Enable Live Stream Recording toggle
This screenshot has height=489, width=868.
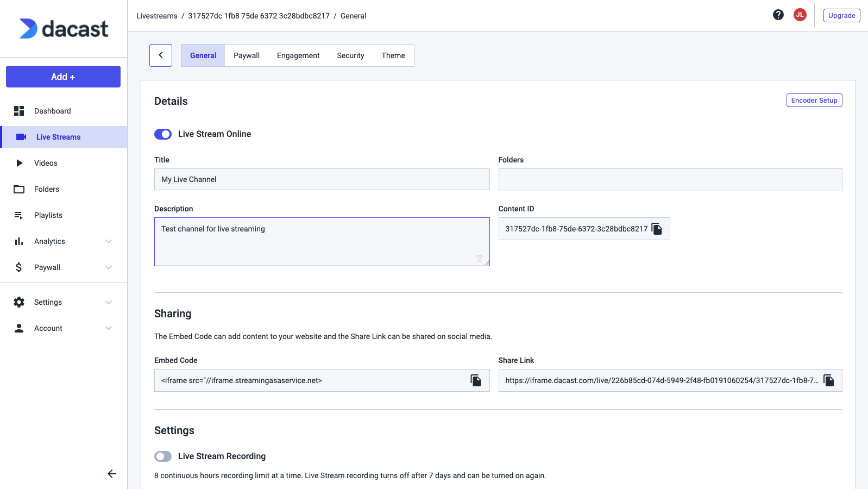pyautogui.click(x=163, y=456)
